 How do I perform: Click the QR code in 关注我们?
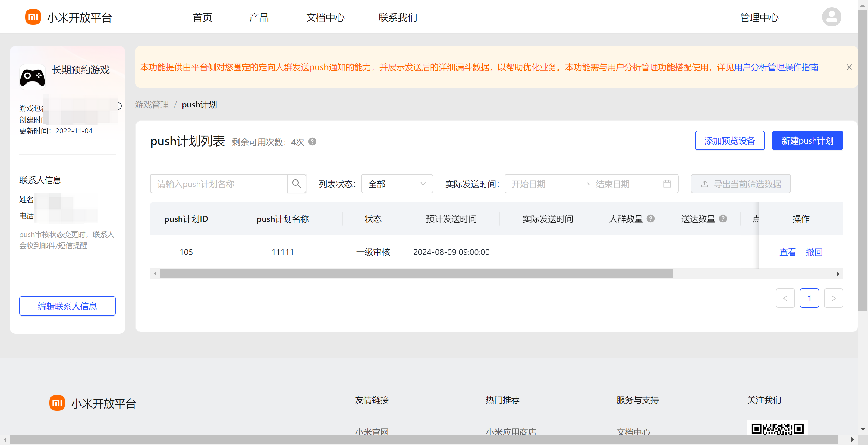(x=777, y=428)
